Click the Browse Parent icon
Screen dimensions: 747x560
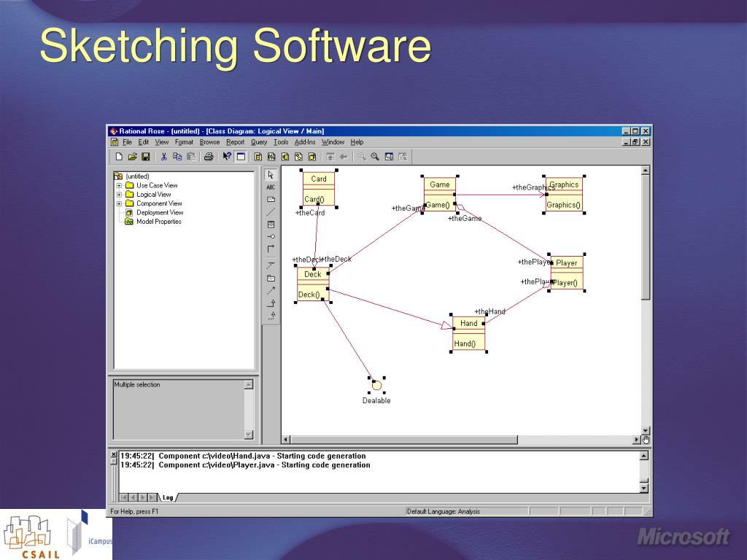pyautogui.click(x=330, y=157)
